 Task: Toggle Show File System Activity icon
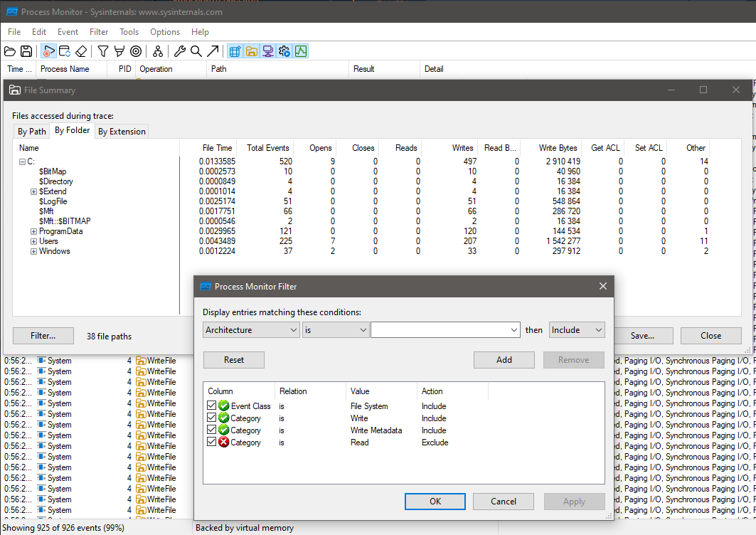click(x=251, y=51)
